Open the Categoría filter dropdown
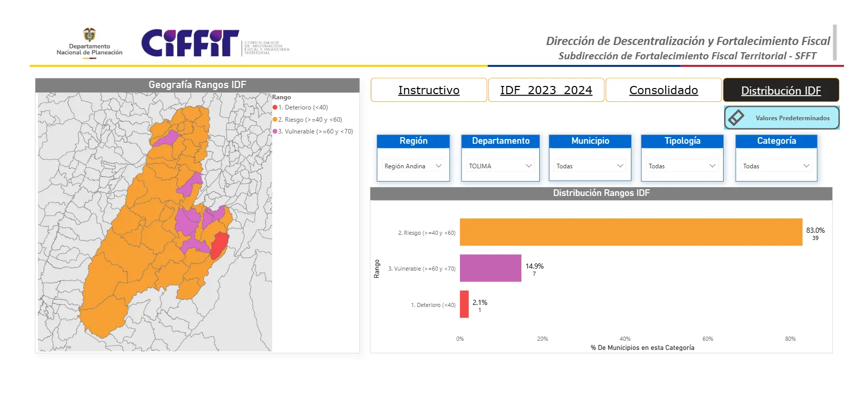The height and width of the screenshot is (397, 868). point(776,166)
